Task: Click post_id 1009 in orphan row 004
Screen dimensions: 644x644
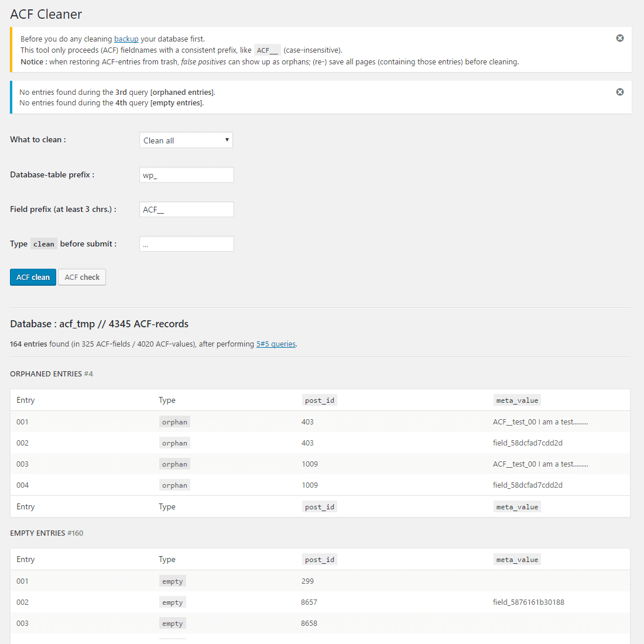Action: pos(310,485)
